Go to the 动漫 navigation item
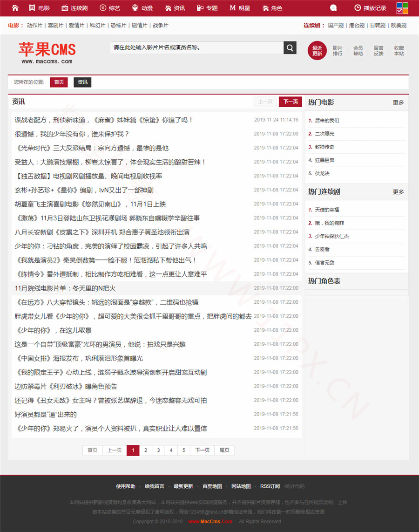The width and height of the screenshot is (419, 532). 142,8
